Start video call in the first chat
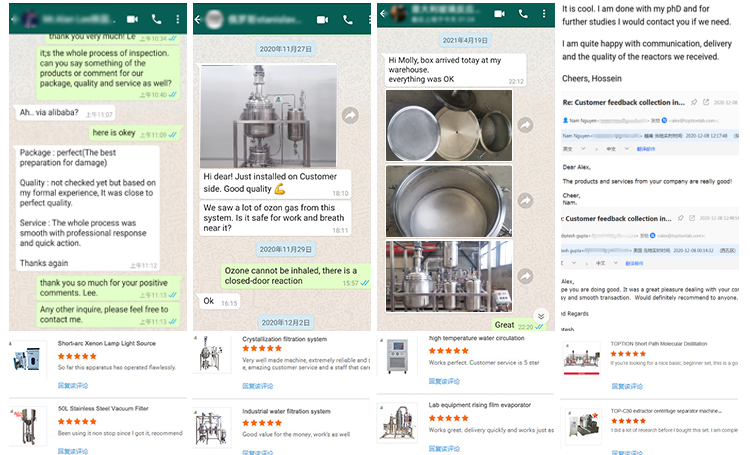 tap(132, 18)
